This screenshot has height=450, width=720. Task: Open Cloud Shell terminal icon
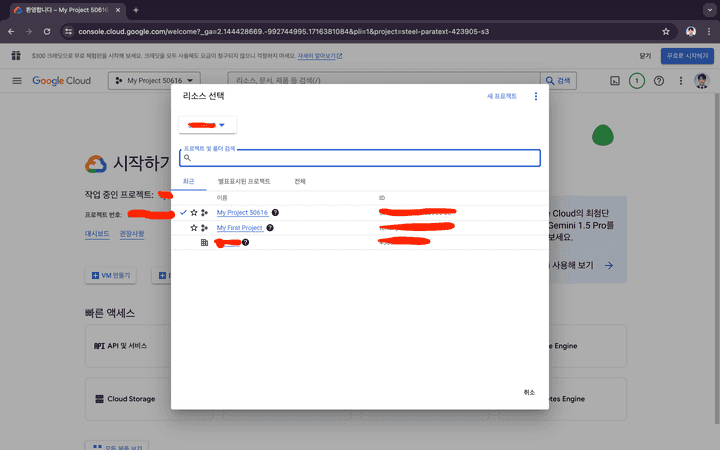(x=614, y=80)
